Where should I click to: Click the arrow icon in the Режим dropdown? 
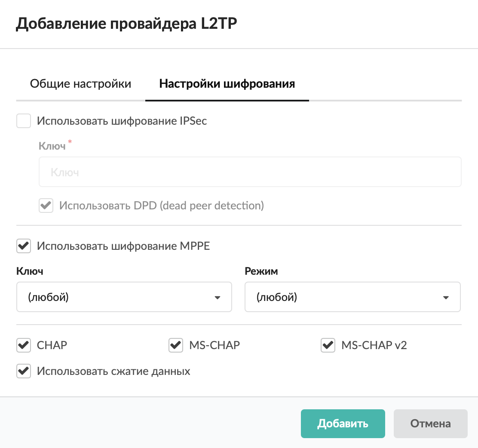446,297
